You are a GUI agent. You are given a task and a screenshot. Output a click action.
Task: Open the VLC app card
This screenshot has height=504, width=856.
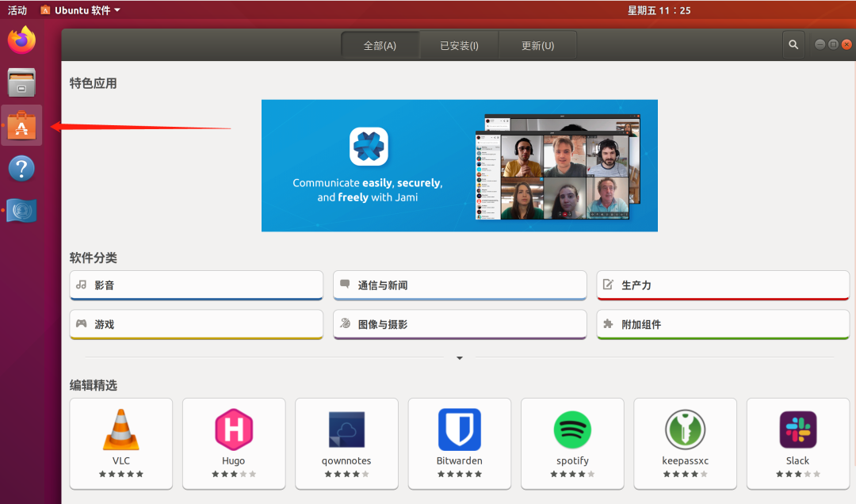[x=121, y=444]
